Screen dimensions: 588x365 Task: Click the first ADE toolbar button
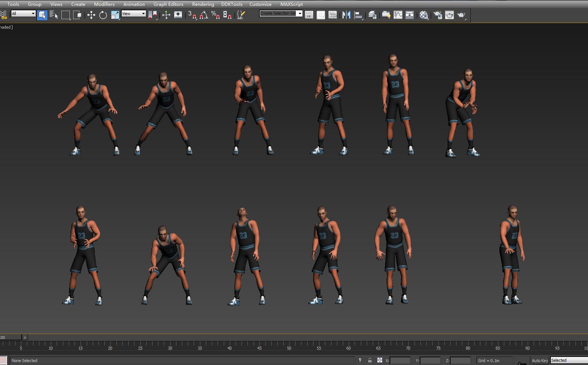pyautogui.click(x=309, y=15)
